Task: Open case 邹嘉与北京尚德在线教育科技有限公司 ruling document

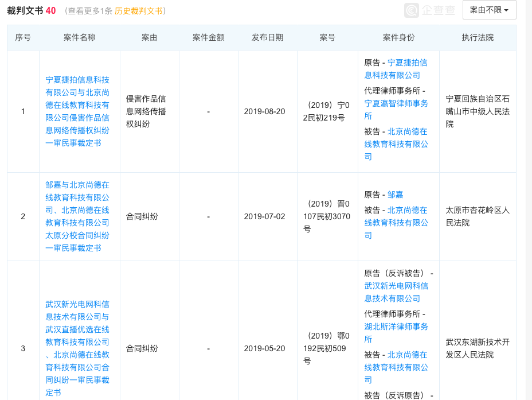Action: click(x=77, y=216)
